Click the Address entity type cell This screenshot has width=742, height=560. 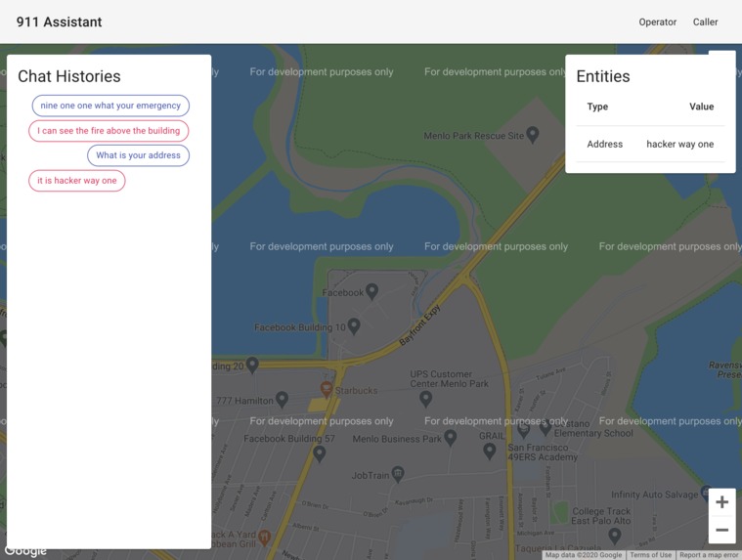tap(605, 145)
